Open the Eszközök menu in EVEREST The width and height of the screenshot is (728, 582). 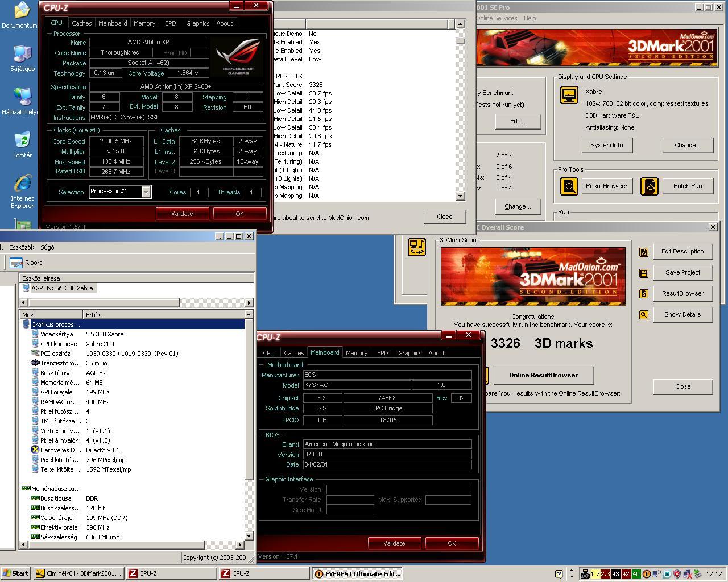pyautogui.click(x=22, y=247)
